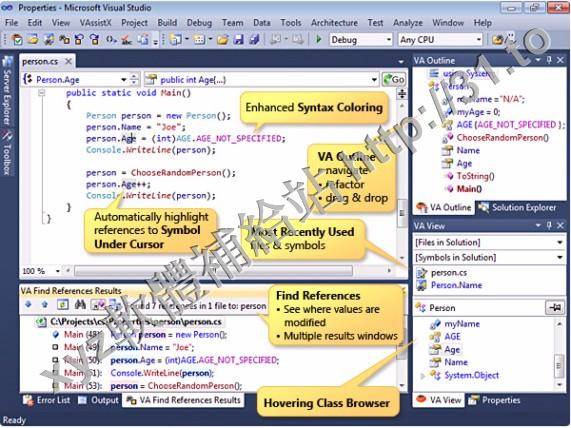Open the 100 % zoom level dropdown
Screen dimensions: 571x428
pyautogui.click(x=57, y=271)
